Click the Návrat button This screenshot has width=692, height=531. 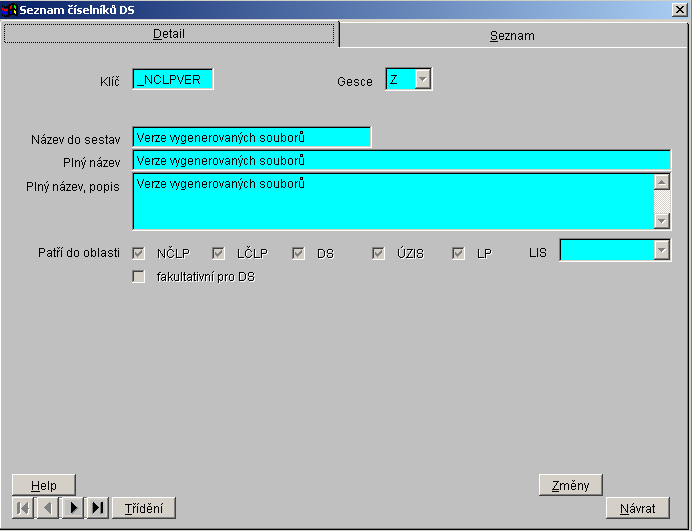point(637,508)
